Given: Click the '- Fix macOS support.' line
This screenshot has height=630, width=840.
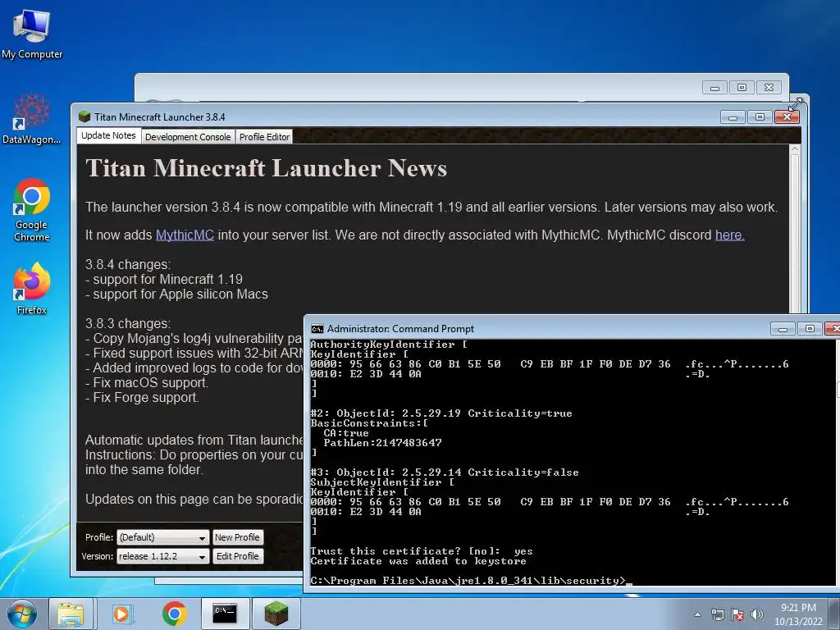Looking at the screenshot, I should (147, 382).
